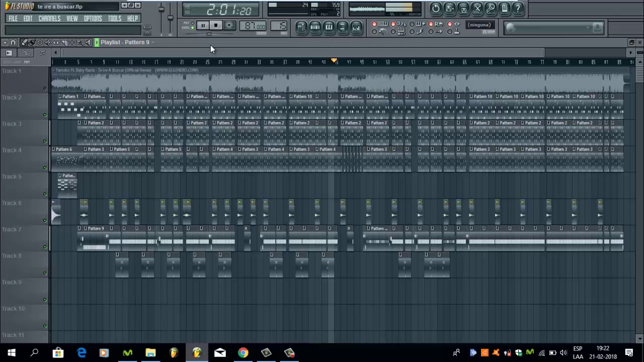
Task: Open the Mixer window icon
Action: coord(356,27)
